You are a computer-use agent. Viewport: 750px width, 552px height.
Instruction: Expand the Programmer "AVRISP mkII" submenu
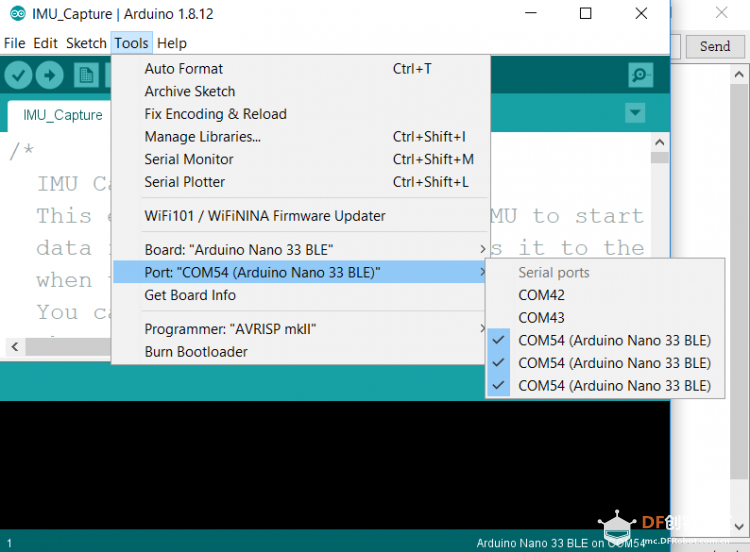[x=300, y=329]
